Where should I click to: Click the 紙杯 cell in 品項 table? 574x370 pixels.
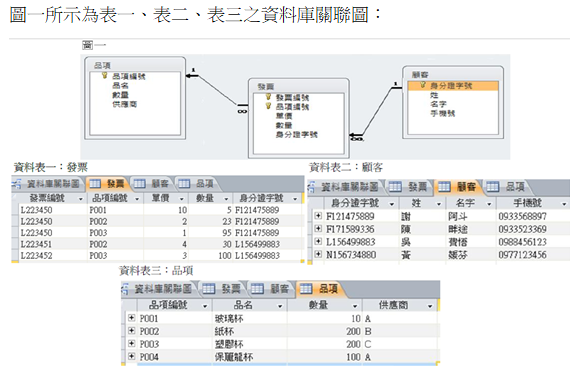pos(224,331)
